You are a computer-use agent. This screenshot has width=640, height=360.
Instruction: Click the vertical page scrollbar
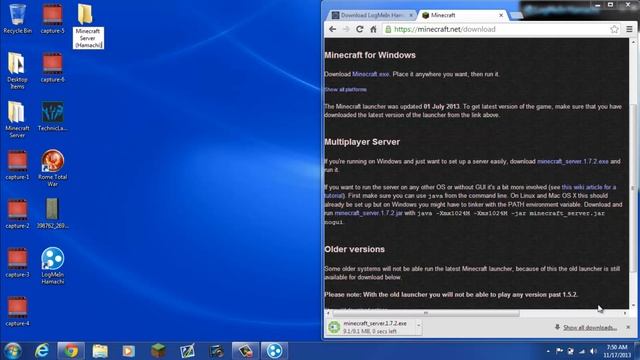(633, 188)
